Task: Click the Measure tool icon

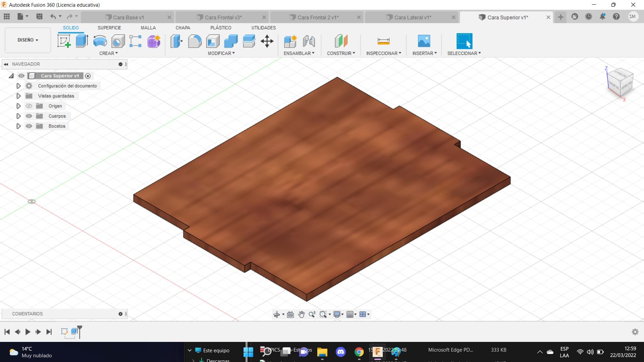Action: pos(383,41)
